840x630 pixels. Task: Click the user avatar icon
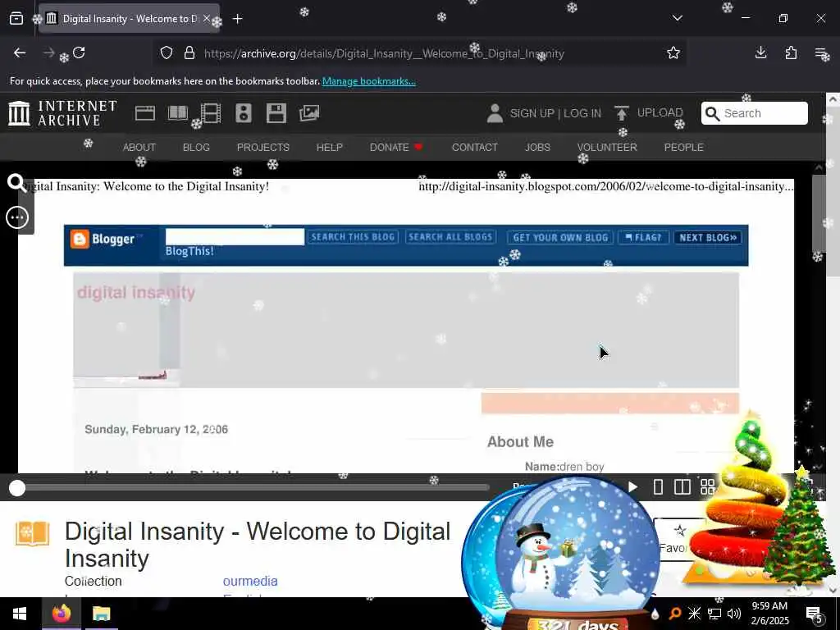pos(495,113)
